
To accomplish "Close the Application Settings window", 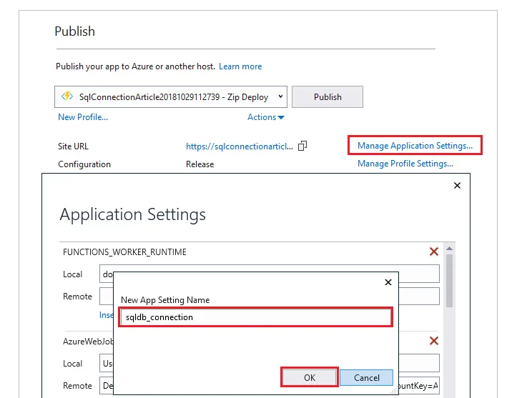I will pyautogui.click(x=458, y=186).
